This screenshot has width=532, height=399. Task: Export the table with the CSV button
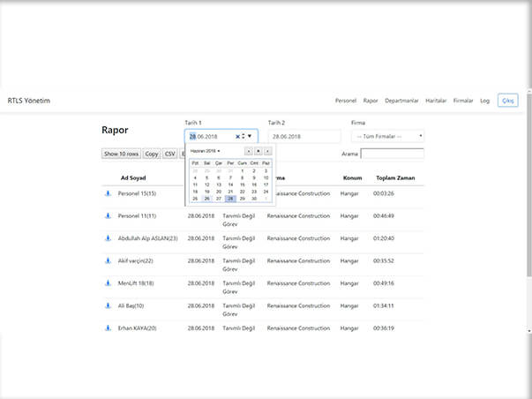click(170, 154)
